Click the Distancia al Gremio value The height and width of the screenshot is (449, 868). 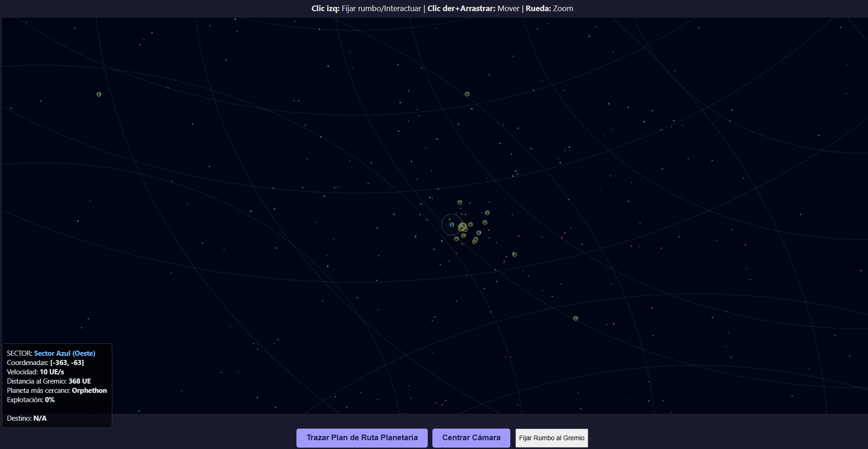(79, 381)
